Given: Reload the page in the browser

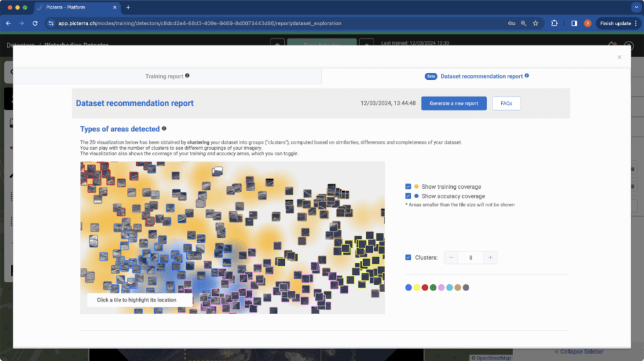Looking at the screenshot, I should point(35,23).
